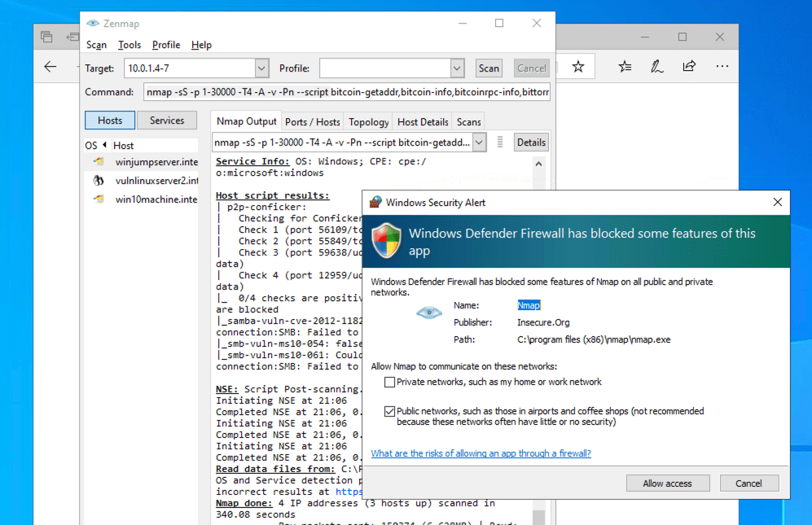Expand the Target dropdown arrow
Screen dimensions: 812x525
click(261, 68)
